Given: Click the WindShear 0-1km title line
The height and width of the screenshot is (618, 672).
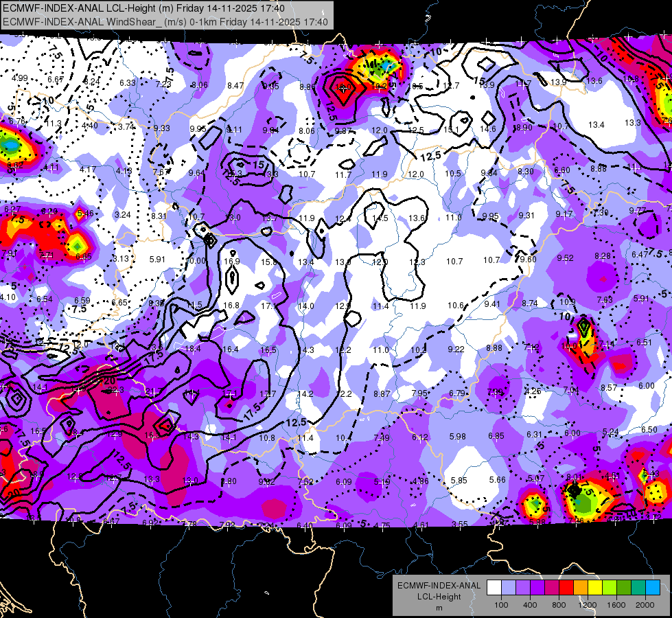Looking at the screenshot, I should point(165,22).
